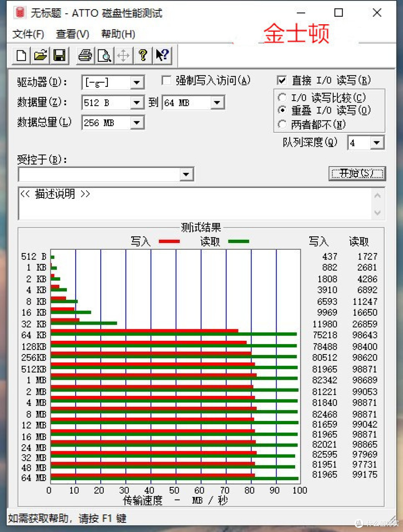
Task: Click the 开始 start button
Action: 357,174
